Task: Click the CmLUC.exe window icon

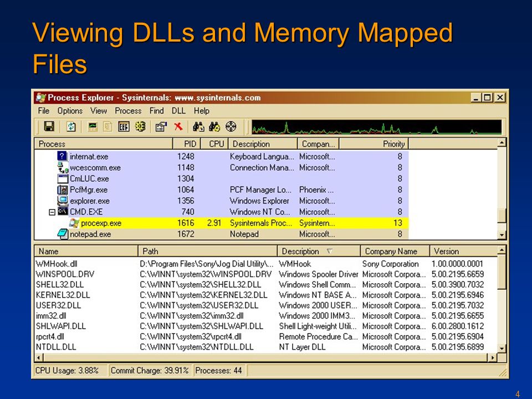Action: pyautogui.click(x=63, y=178)
